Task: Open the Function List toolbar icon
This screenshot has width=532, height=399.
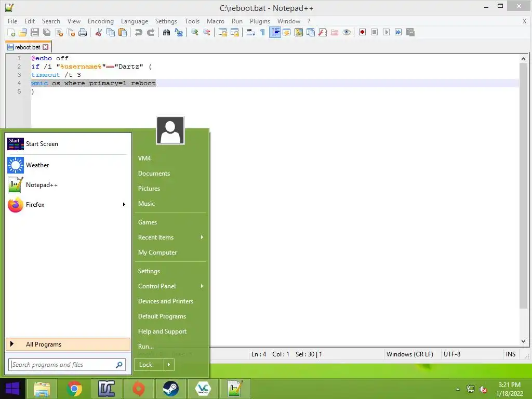Action: pos(323,32)
